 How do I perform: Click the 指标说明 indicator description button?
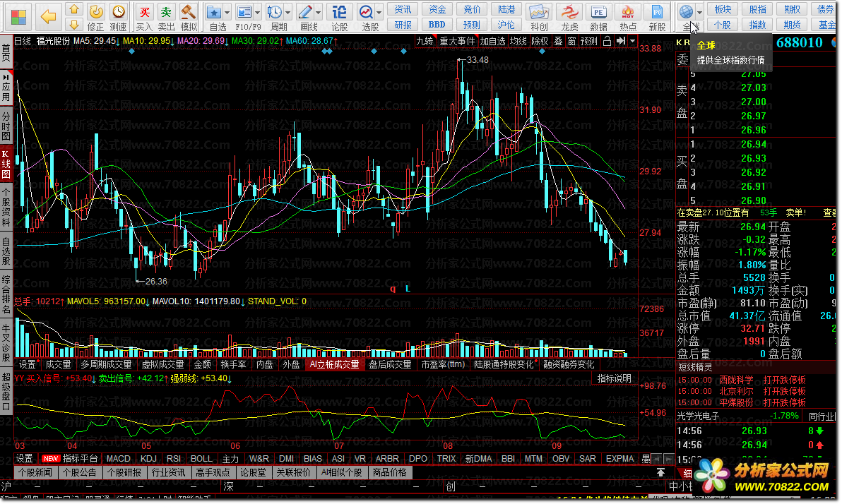tap(615, 379)
